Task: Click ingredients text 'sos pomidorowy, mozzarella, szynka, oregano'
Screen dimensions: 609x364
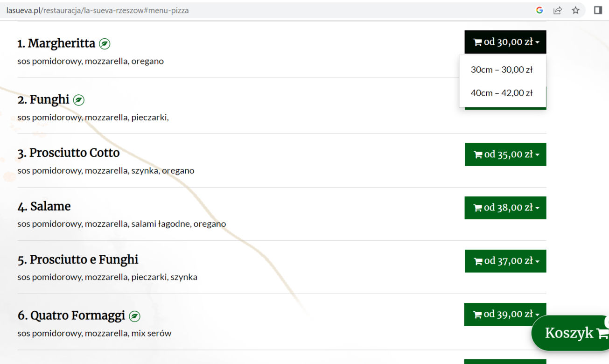Action: click(106, 171)
